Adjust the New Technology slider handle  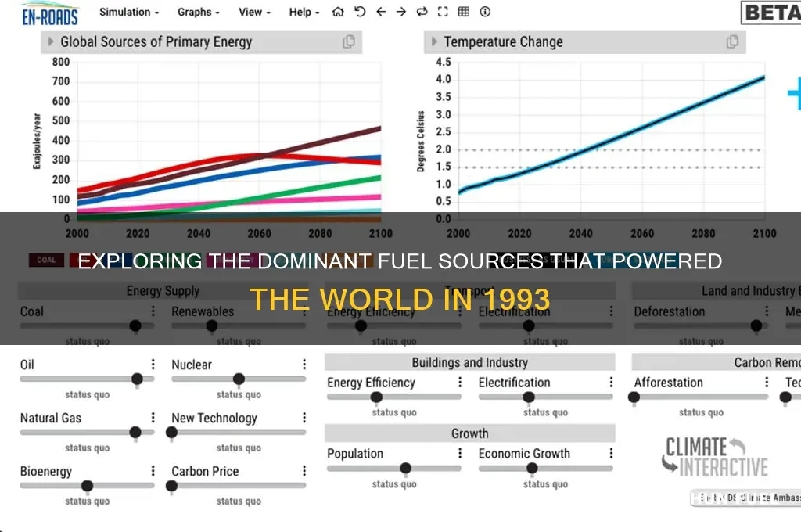point(171,433)
